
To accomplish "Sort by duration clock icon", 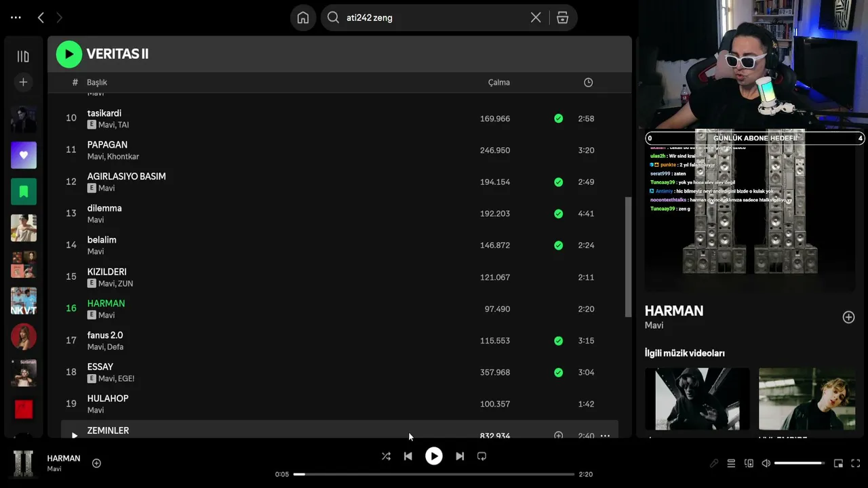I will pos(588,82).
